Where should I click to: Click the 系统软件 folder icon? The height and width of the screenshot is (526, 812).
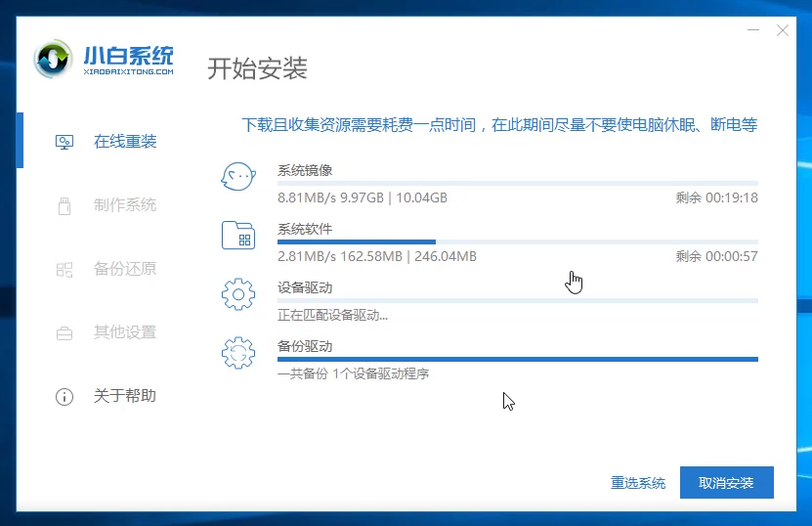[237, 236]
